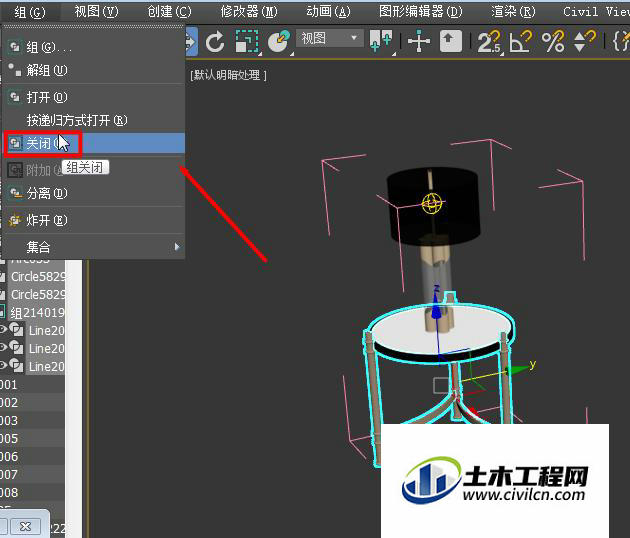Screen dimensions: 630x538
Task: Choose 分离(D) to detach from group
Action: (x=94, y=193)
